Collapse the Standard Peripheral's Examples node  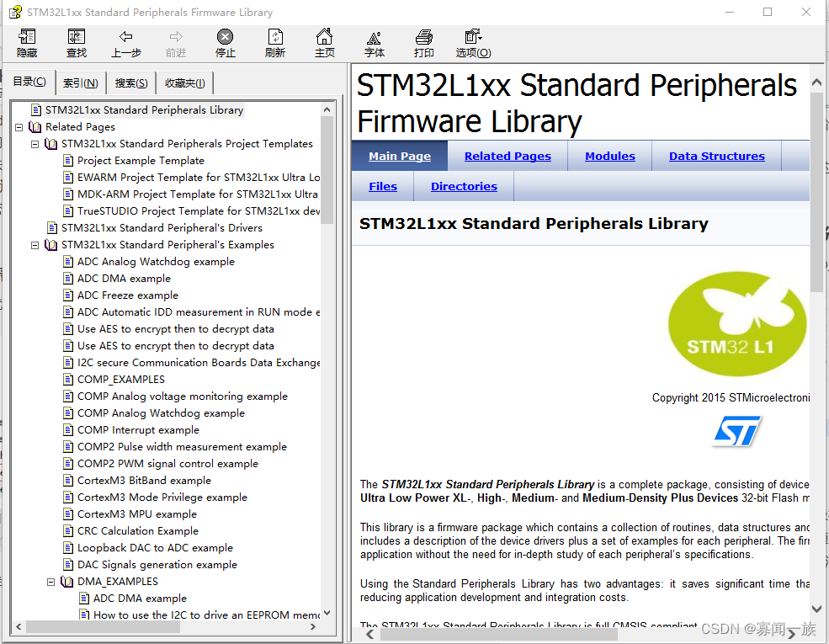click(35, 245)
